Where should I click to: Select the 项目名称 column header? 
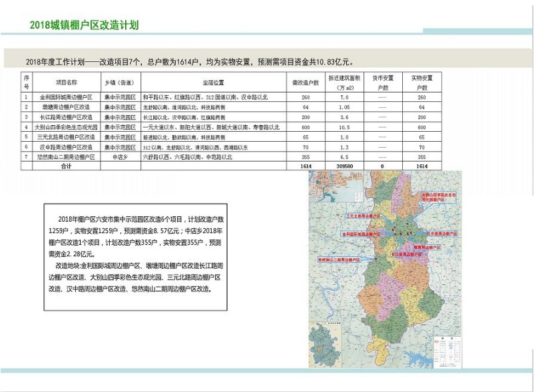coord(66,83)
